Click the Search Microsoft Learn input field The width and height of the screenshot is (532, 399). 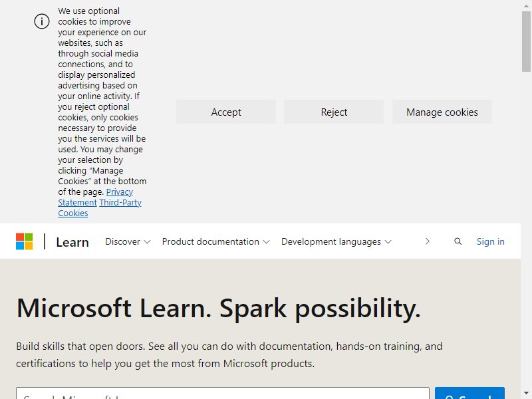[223, 393]
